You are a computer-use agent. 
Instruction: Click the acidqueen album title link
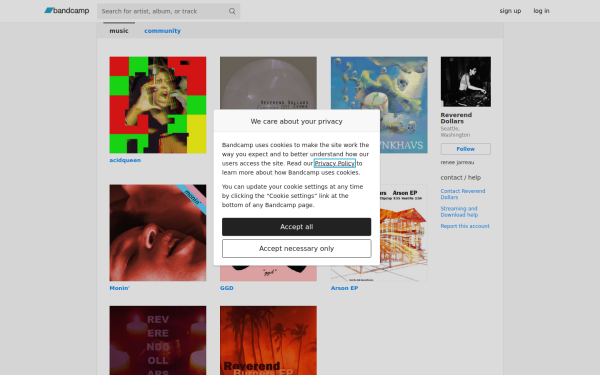click(125, 160)
